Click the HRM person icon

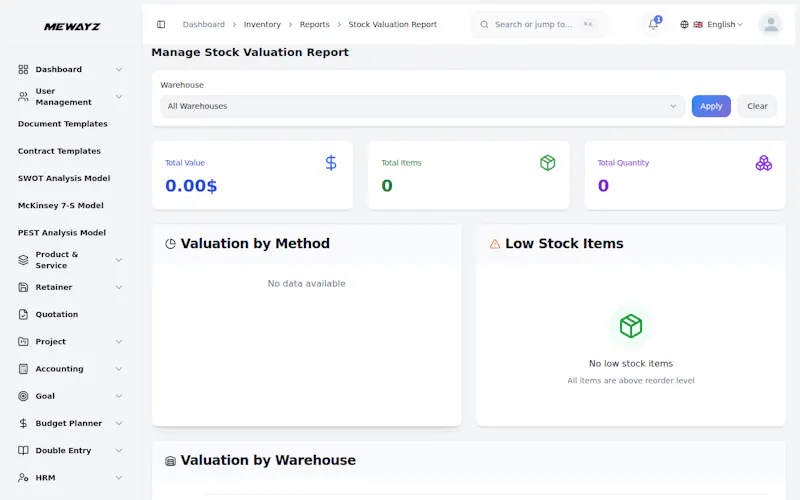(23, 478)
